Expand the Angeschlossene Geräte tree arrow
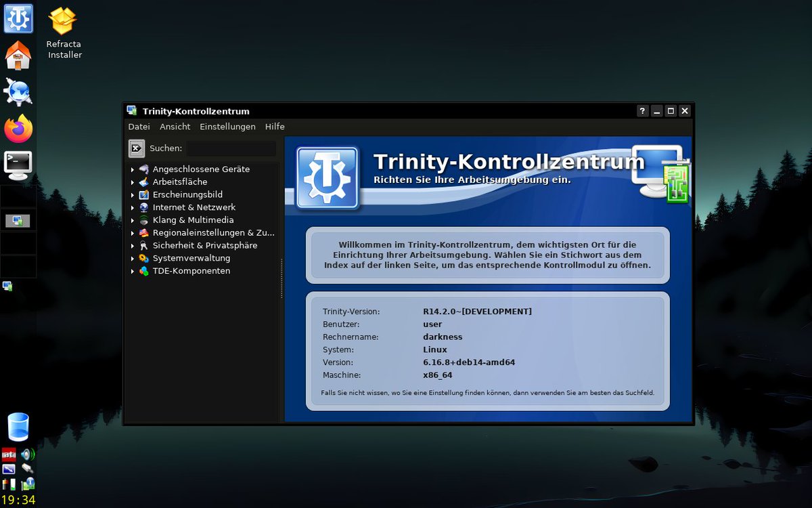 [133, 169]
